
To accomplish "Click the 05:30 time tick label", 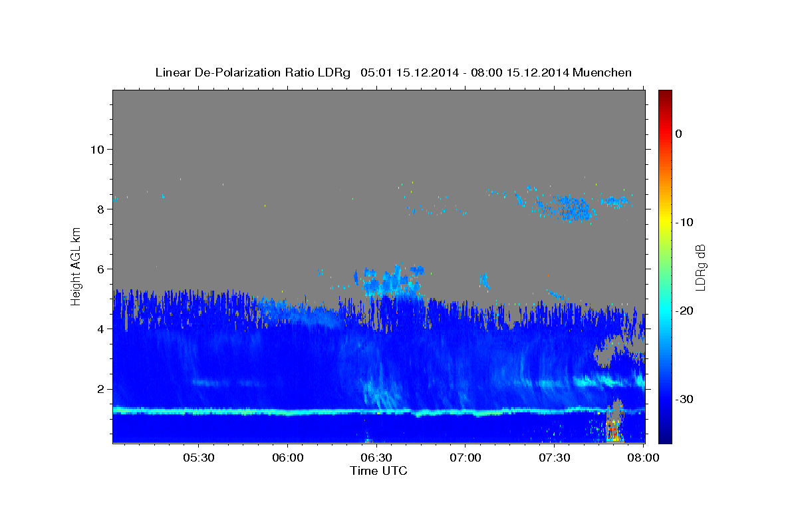I will coord(199,458).
